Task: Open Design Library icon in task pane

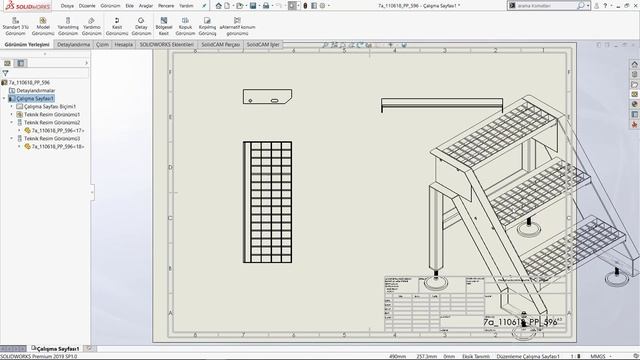Action: click(634, 74)
